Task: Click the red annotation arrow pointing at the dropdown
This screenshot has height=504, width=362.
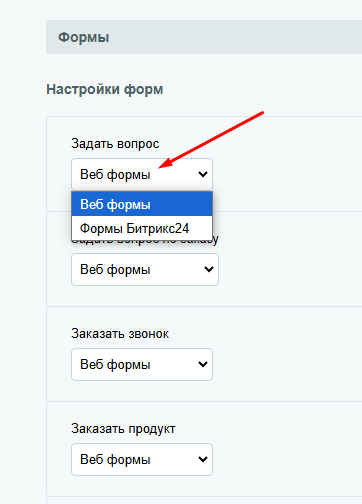Action: [x=211, y=140]
